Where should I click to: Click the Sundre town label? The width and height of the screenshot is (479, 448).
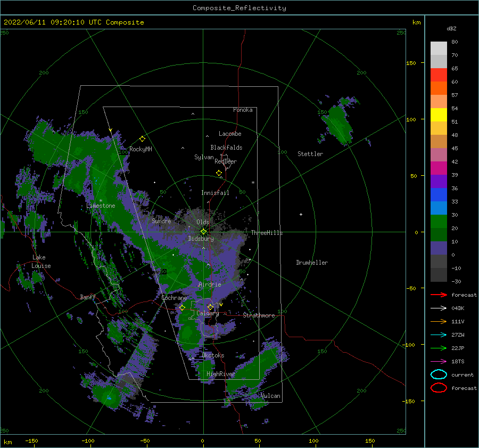(x=162, y=221)
